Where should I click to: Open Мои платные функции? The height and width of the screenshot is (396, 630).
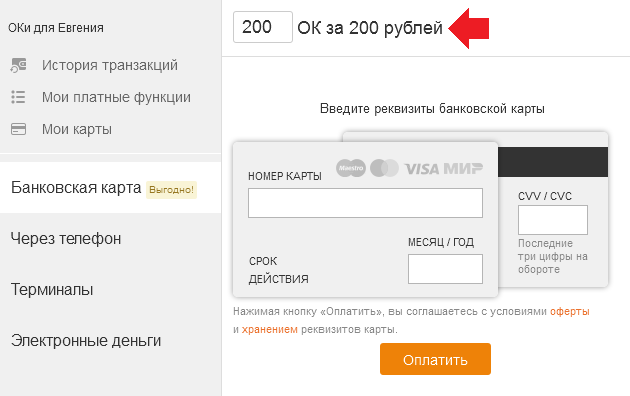[116, 97]
